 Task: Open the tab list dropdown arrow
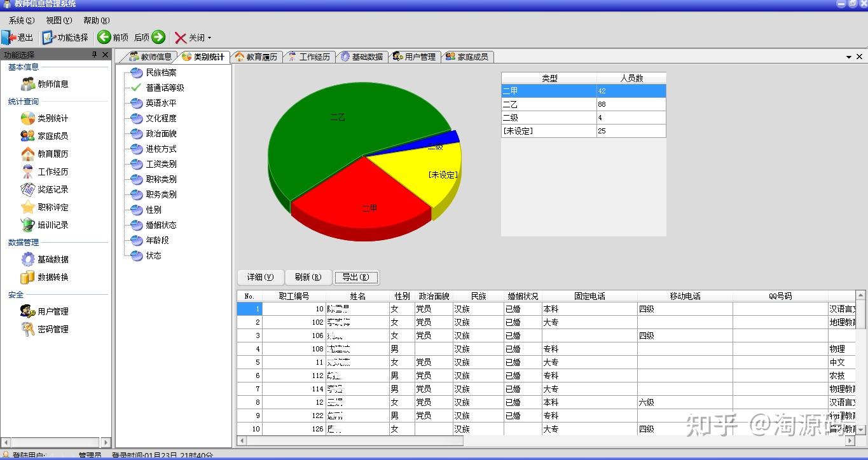tap(849, 57)
